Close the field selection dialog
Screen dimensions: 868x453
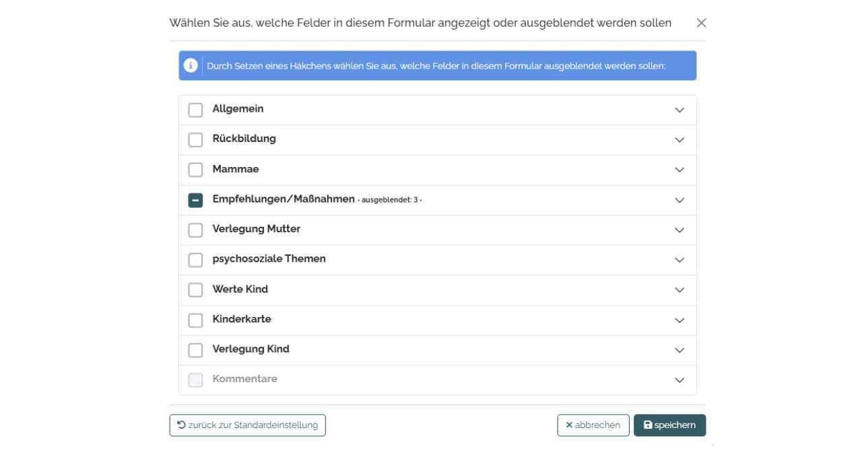pos(701,23)
